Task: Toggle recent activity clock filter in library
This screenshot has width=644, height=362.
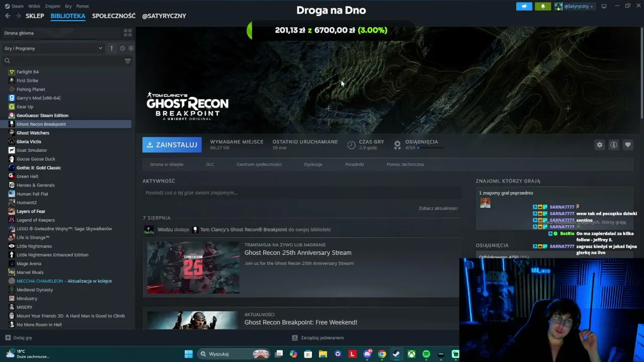Action: 122,48
